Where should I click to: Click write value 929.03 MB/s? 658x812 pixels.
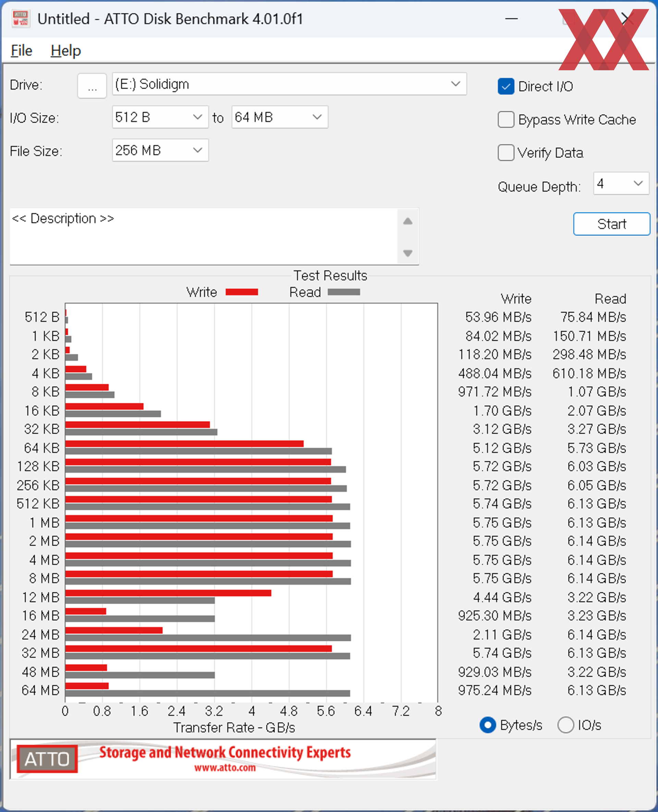coord(495,672)
